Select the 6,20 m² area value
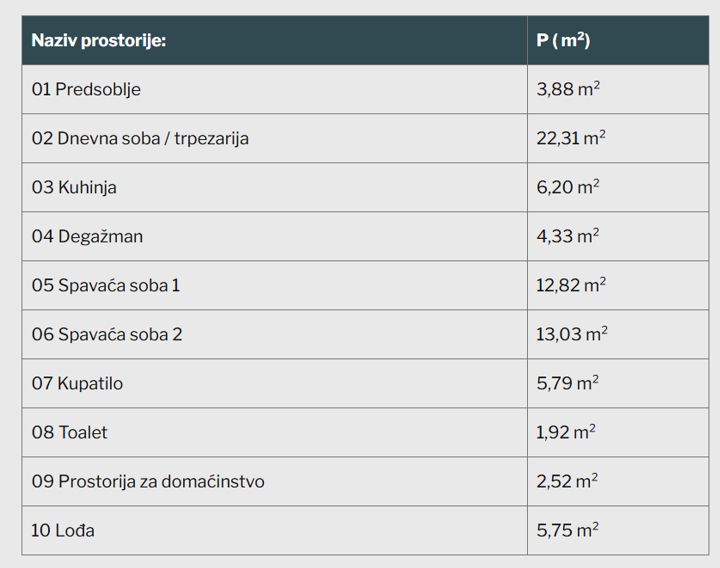 pyautogui.click(x=568, y=187)
